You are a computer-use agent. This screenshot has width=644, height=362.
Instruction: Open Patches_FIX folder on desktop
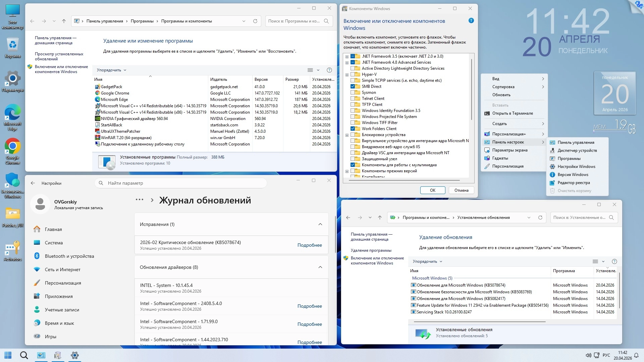click(13, 215)
